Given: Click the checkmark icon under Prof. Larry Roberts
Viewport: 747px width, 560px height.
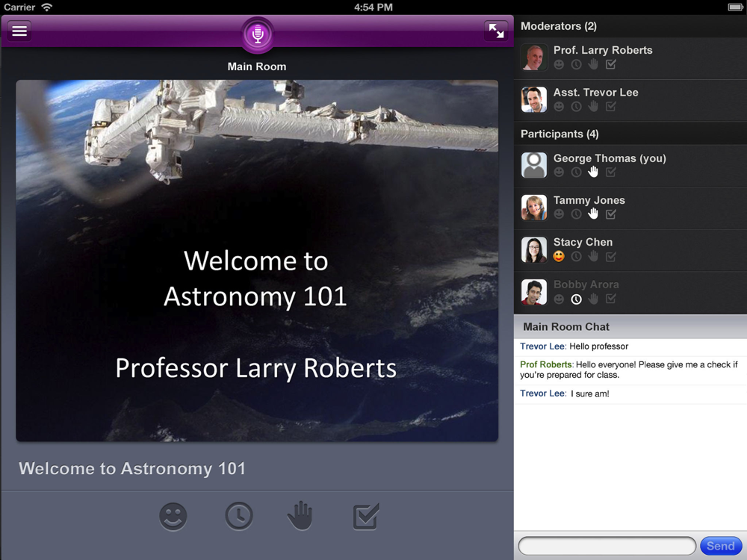Looking at the screenshot, I should coord(611,65).
